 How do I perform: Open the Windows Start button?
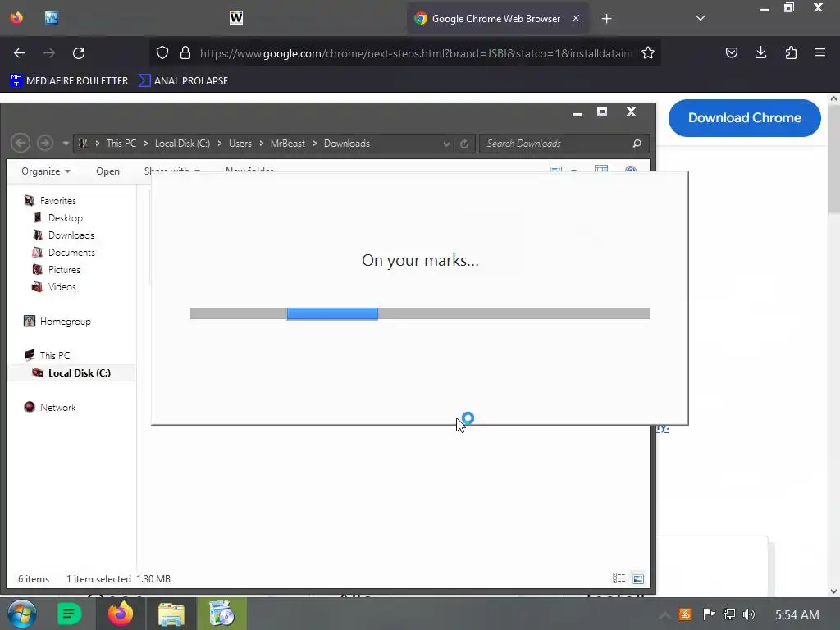click(22, 614)
